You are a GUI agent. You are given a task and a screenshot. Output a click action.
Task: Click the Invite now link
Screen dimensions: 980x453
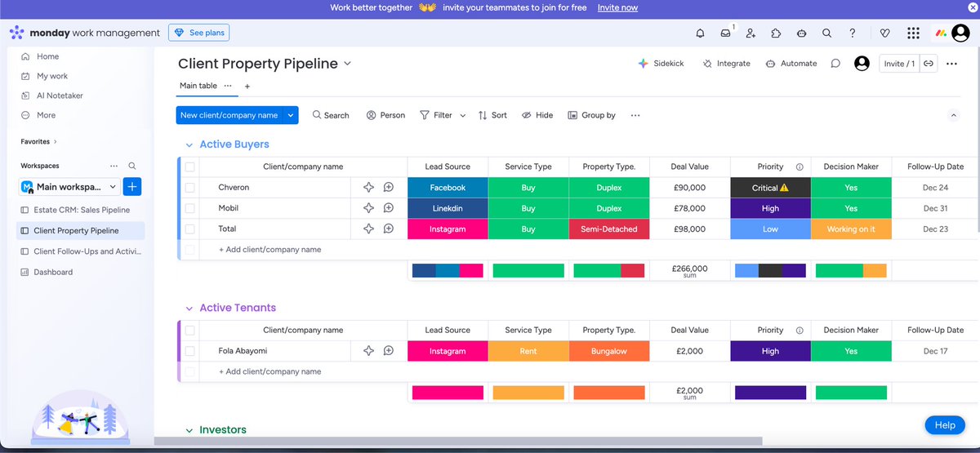coord(617,7)
